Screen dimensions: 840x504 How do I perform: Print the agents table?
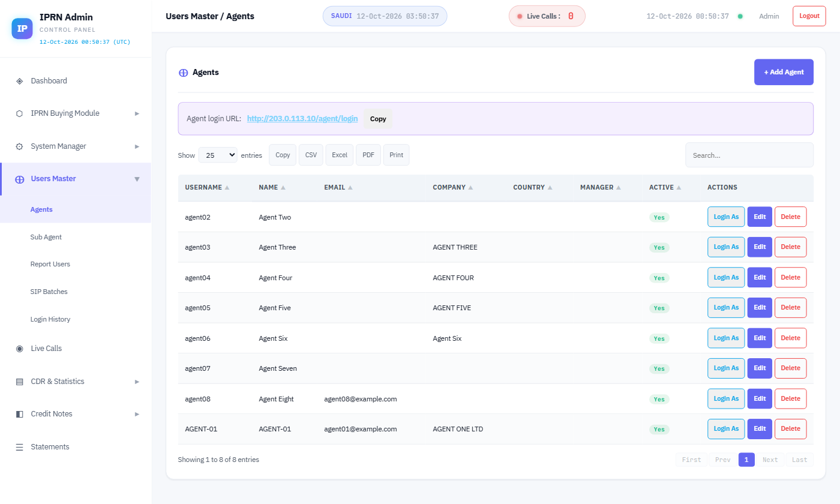coord(396,155)
